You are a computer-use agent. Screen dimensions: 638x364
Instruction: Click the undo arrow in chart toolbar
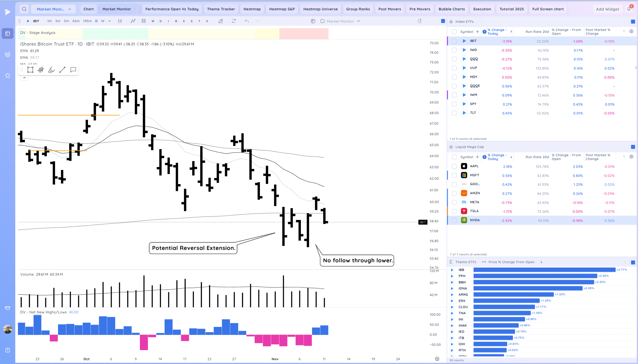[247, 21]
